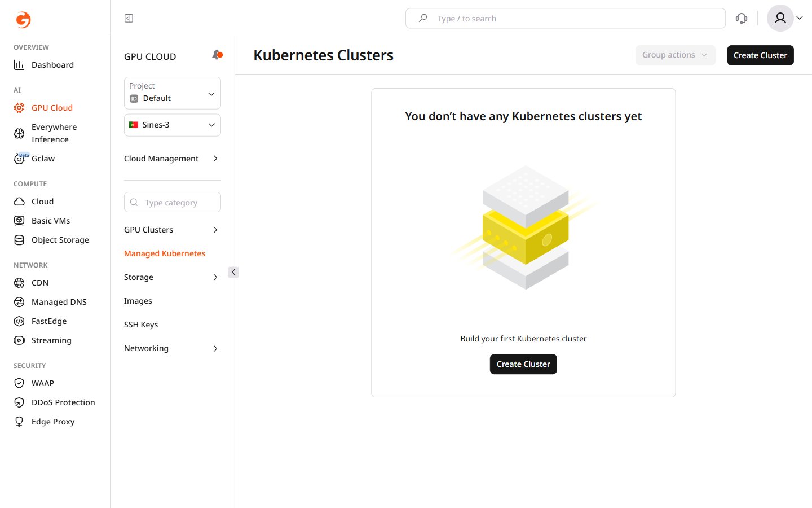Open the Networking menu item
The height and width of the screenshot is (508, 812).
click(147, 348)
